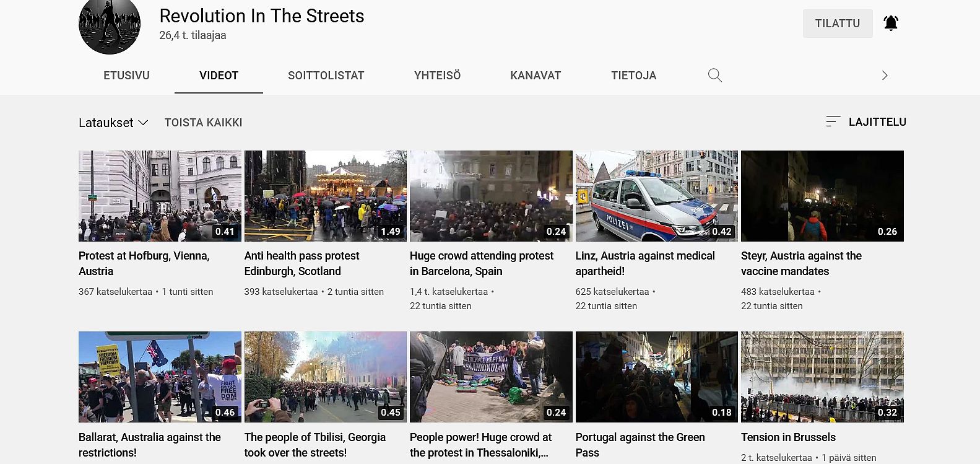The height and width of the screenshot is (464, 980).
Task: Click '393 katselukertaa' under Edinburgh video
Action: coord(281,292)
